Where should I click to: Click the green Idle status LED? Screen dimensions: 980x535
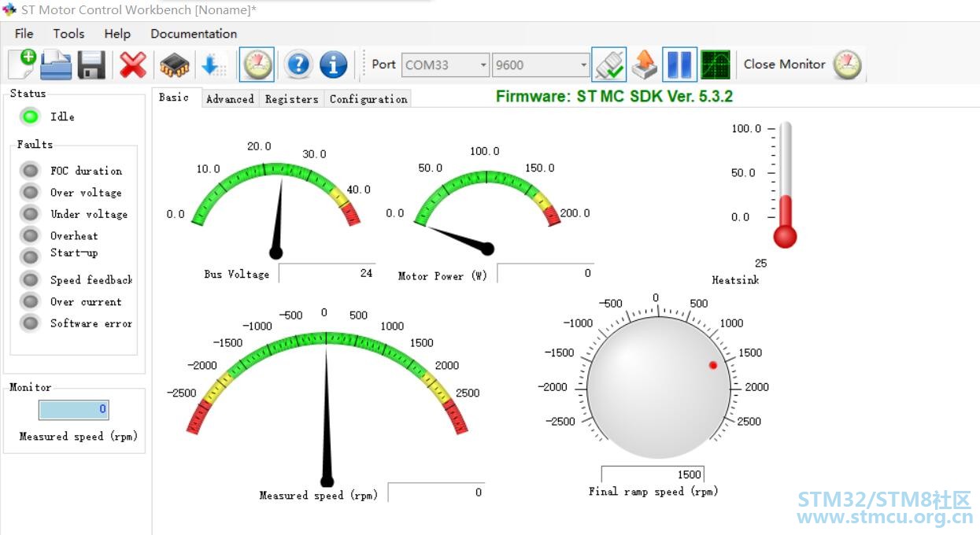(x=31, y=116)
